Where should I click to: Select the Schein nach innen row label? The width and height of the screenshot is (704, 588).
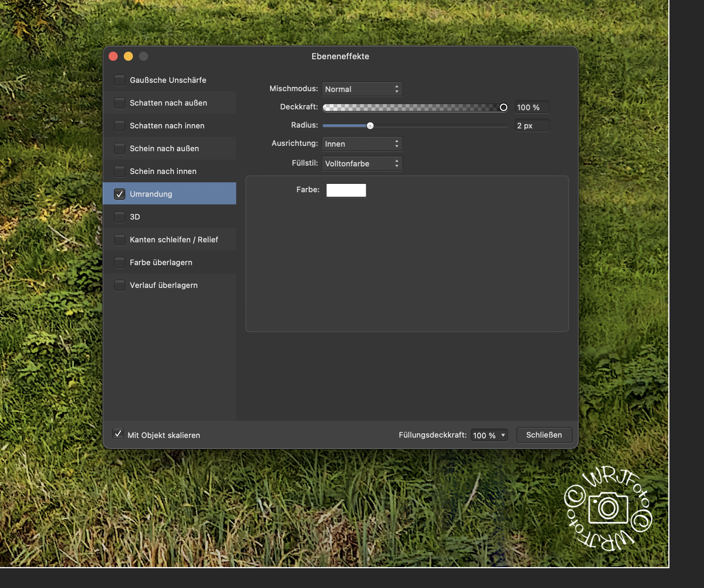(163, 171)
